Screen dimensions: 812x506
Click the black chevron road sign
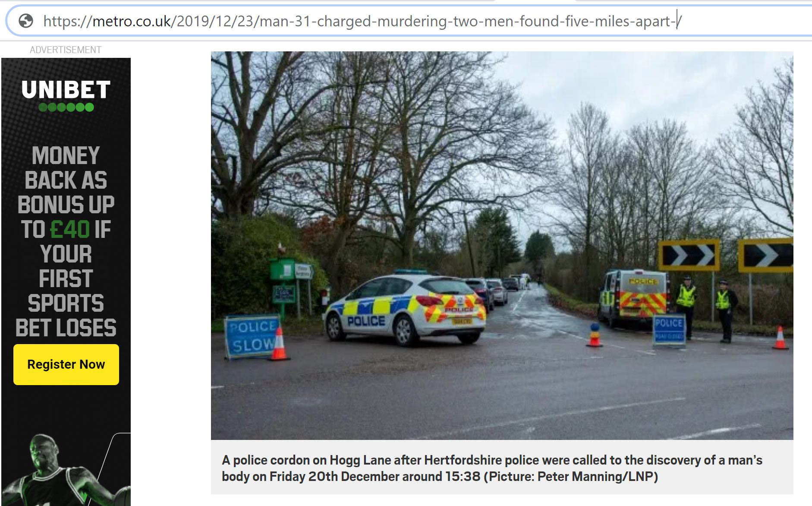coord(689,256)
